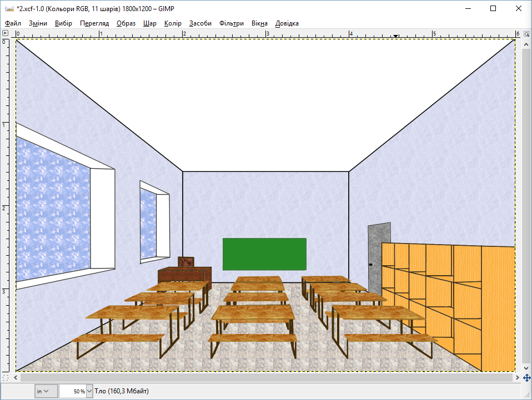Open the Вибір menu

point(63,23)
